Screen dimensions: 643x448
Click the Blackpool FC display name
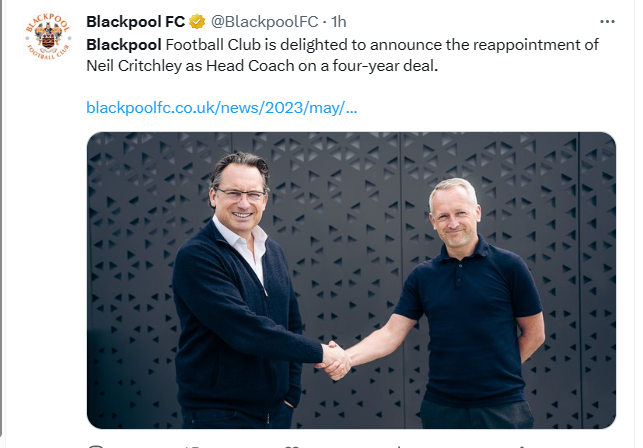click(136, 22)
